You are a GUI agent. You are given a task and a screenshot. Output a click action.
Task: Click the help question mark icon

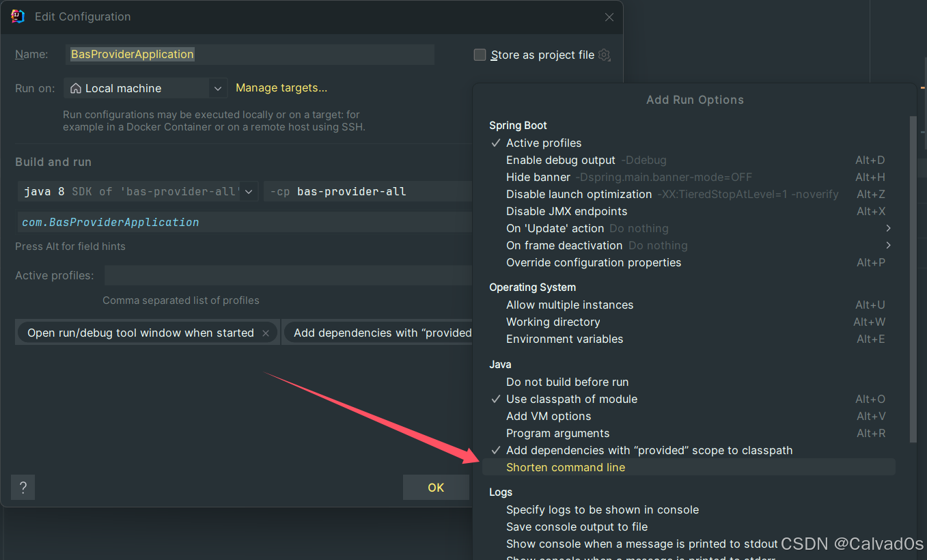(23, 487)
